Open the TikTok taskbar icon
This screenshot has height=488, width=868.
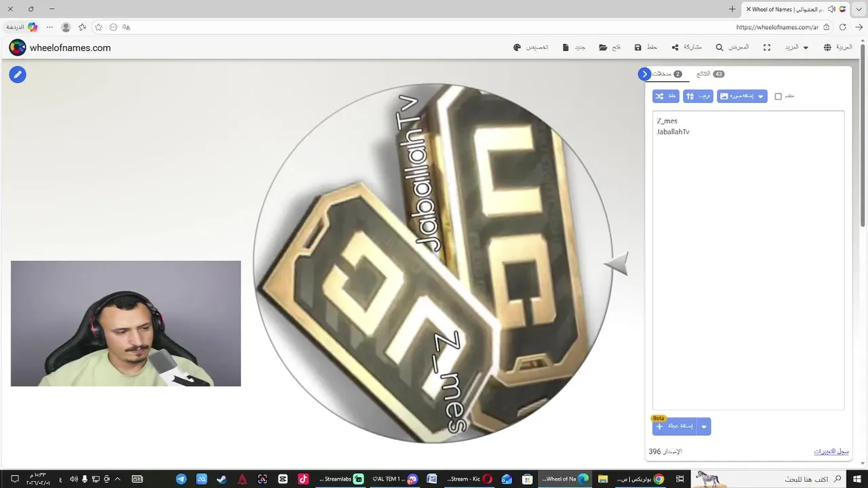[x=303, y=479]
